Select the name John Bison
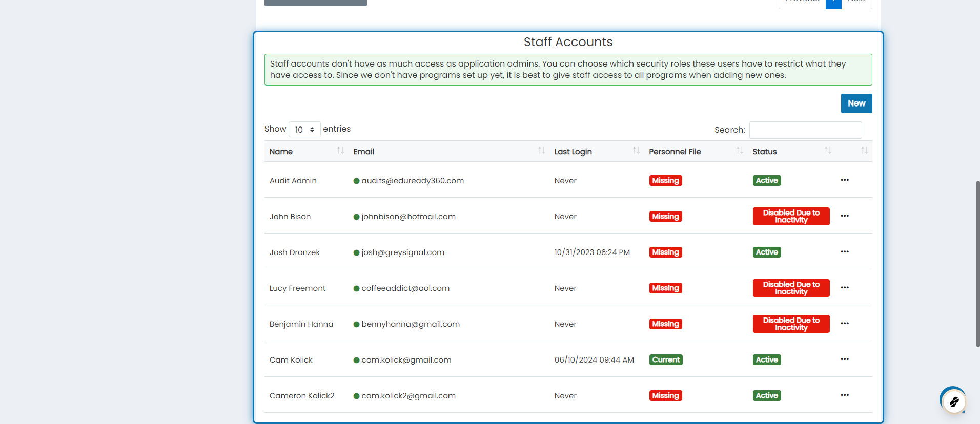This screenshot has height=424, width=980. click(x=290, y=217)
